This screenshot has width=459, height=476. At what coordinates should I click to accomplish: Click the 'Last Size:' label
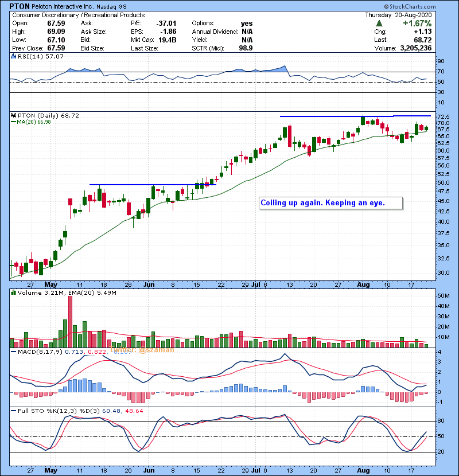click(x=144, y=48)
